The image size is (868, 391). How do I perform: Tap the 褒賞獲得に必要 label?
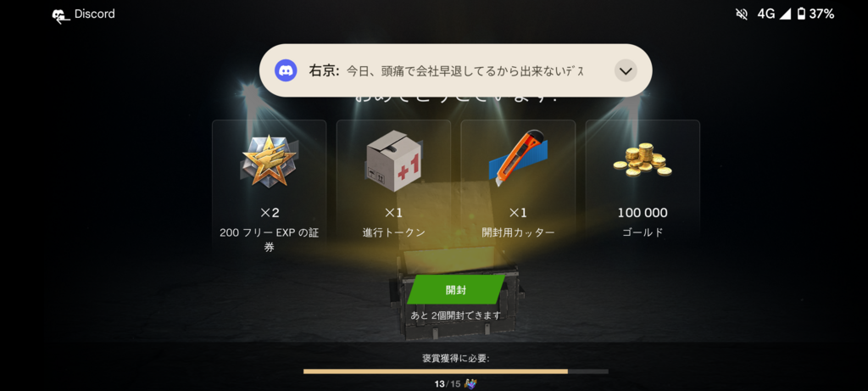click(x=455, y=358)
